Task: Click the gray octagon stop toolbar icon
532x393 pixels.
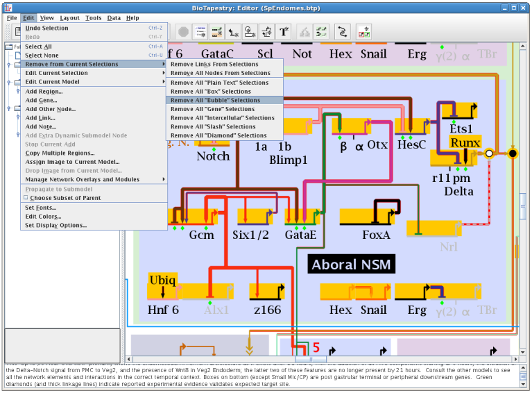Action: pyautogui.click(x=183, y=31)
